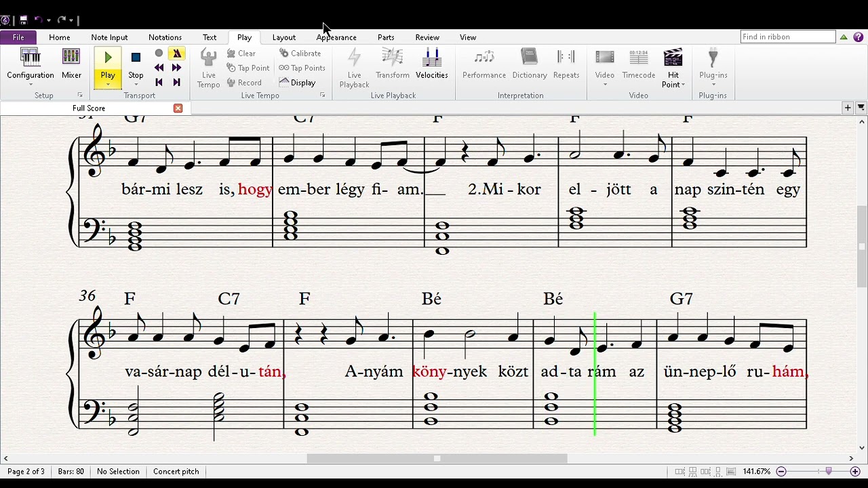Toggle Live Tempo Display

[x=298, y=83]
